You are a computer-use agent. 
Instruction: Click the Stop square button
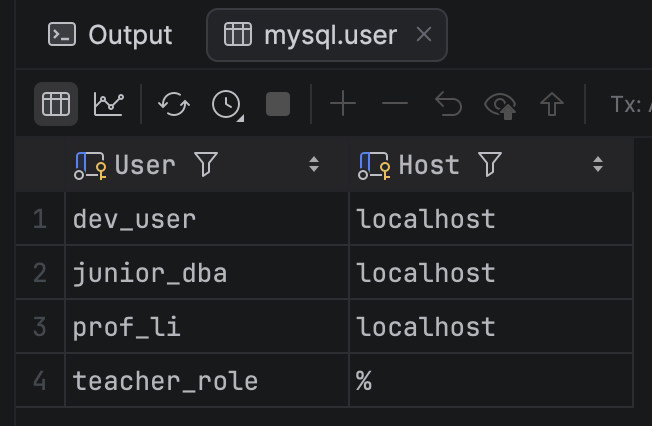coord(278,104)
